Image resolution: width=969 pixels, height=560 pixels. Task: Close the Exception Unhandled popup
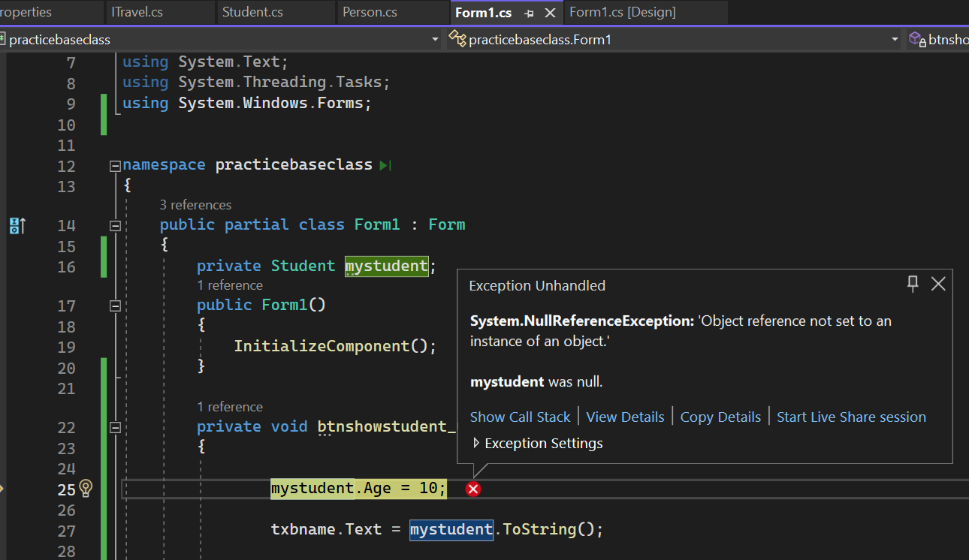click(x=938, y=284)
